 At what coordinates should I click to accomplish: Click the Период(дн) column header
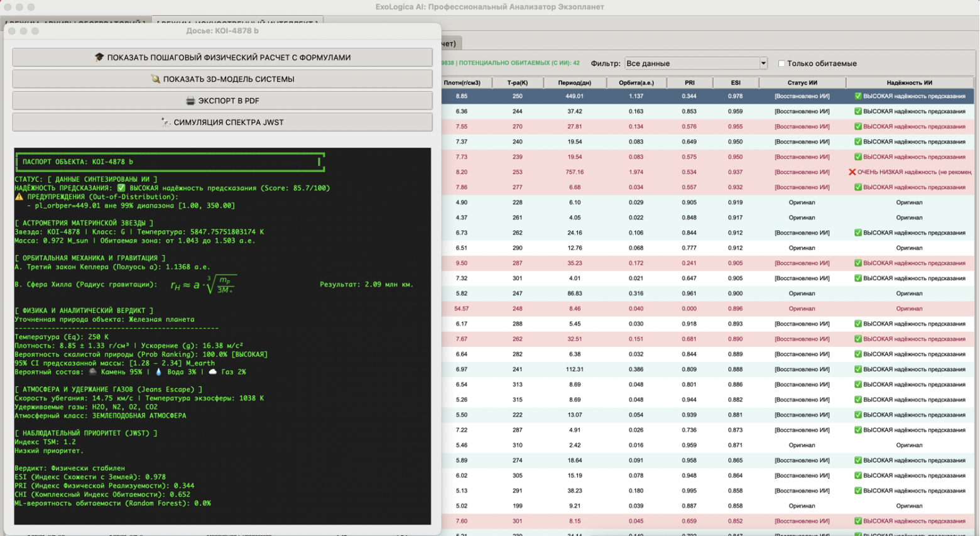coord(574,82)
